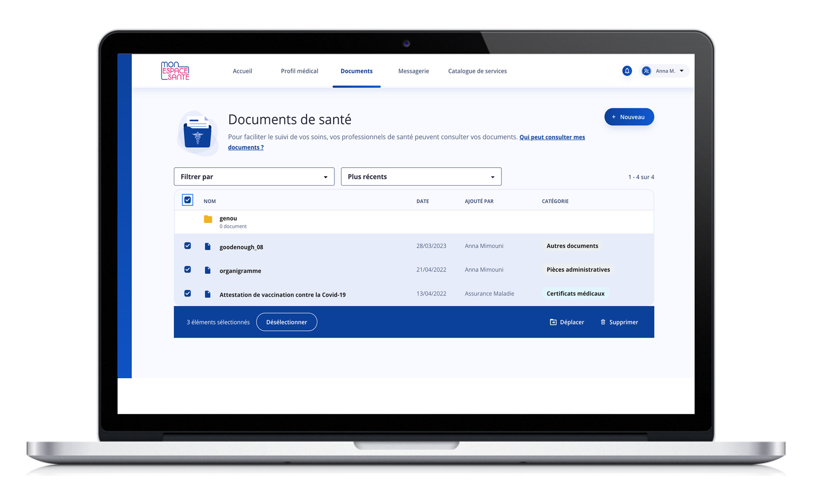Click the Mon Espace Santé logo
Screen dimensions: 813x504
175,71
